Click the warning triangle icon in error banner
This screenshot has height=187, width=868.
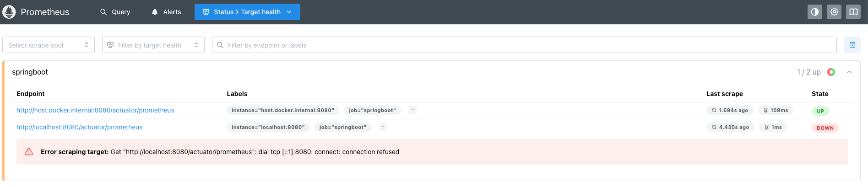(29, 152)
